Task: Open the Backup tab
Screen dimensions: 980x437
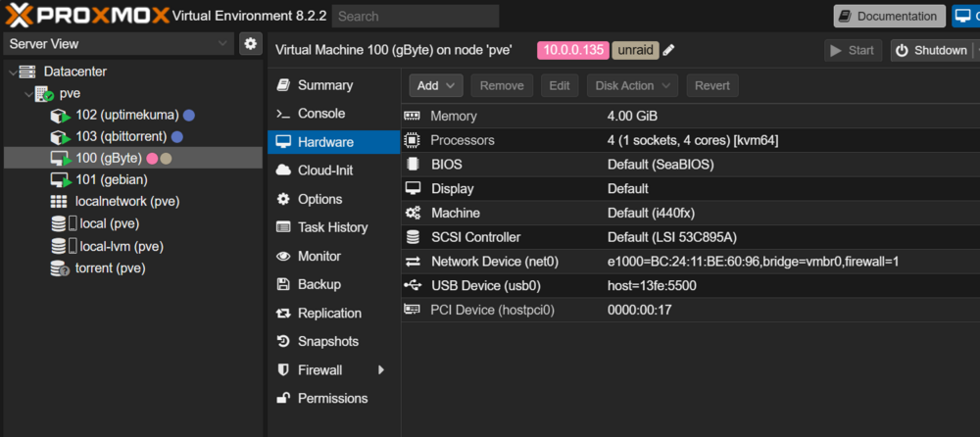Action: [x=334, y=284]
